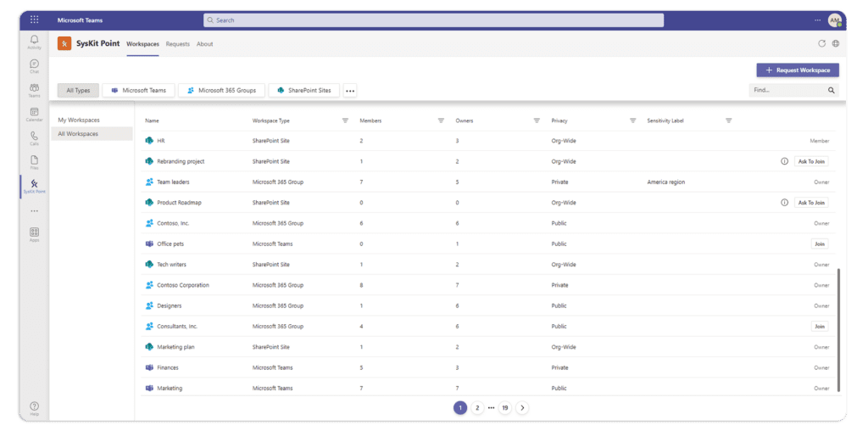Ask To Join Product Roadmap

click(x=811, y=203)
